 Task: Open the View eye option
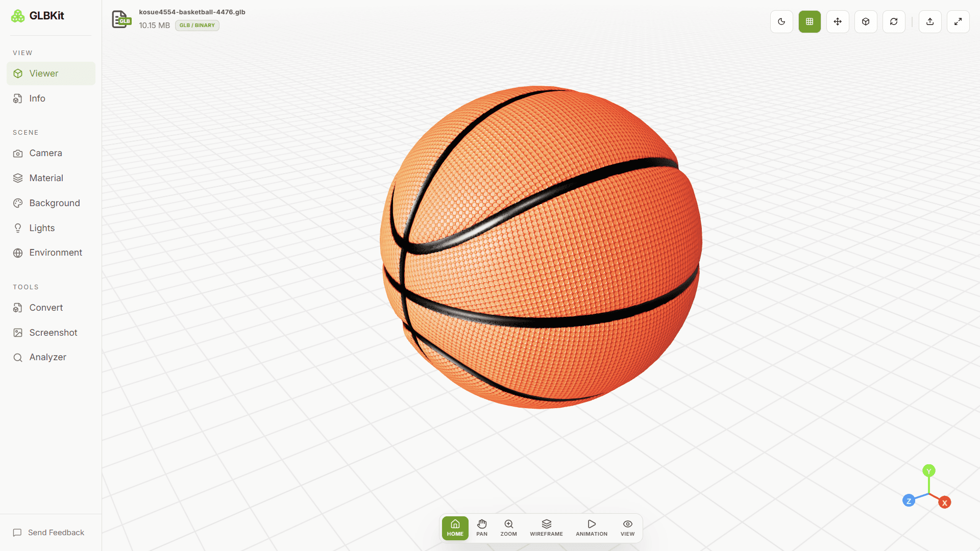coord(628,528)
